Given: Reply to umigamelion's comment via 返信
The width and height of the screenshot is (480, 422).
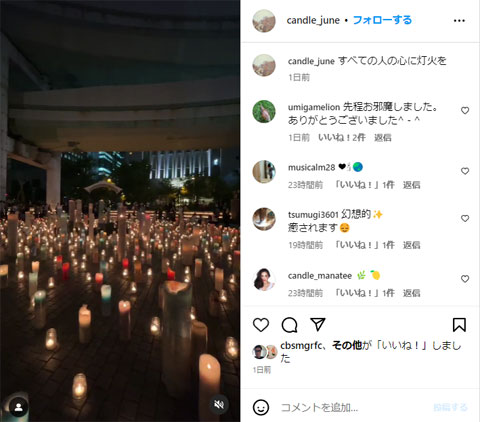Looking at the screenshot, I should coord(383,137).
